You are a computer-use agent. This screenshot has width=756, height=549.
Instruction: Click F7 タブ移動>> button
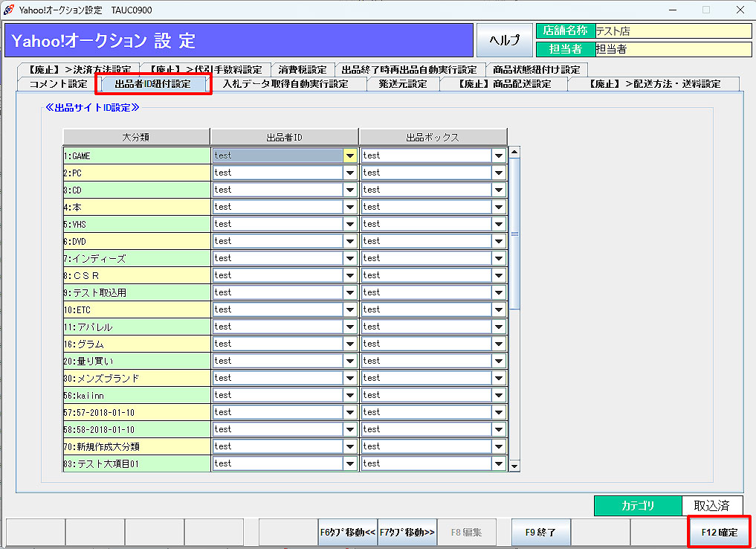407,533
